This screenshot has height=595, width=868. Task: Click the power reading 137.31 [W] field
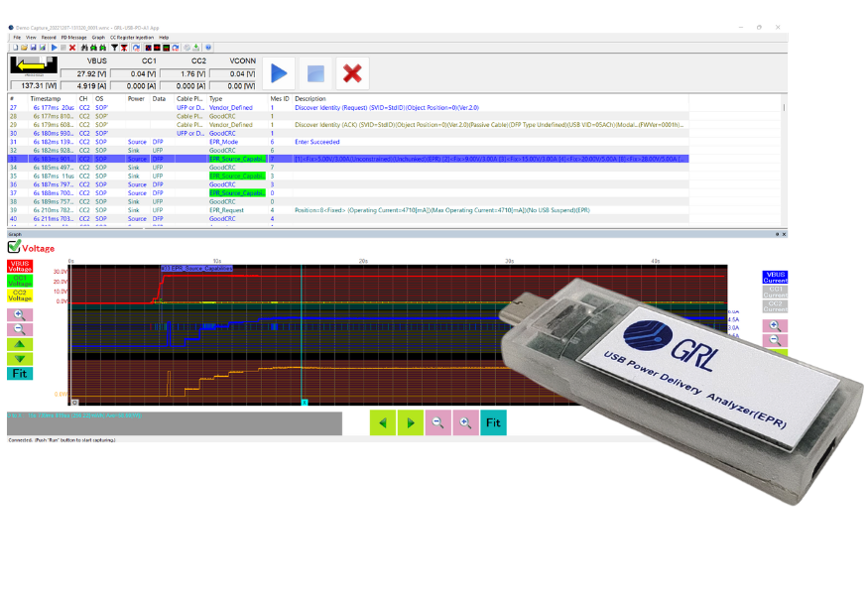tap(35, 86)
